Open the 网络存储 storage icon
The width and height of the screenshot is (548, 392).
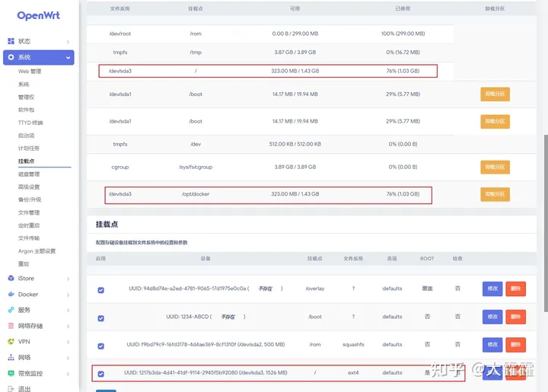[x=11, y=326]
